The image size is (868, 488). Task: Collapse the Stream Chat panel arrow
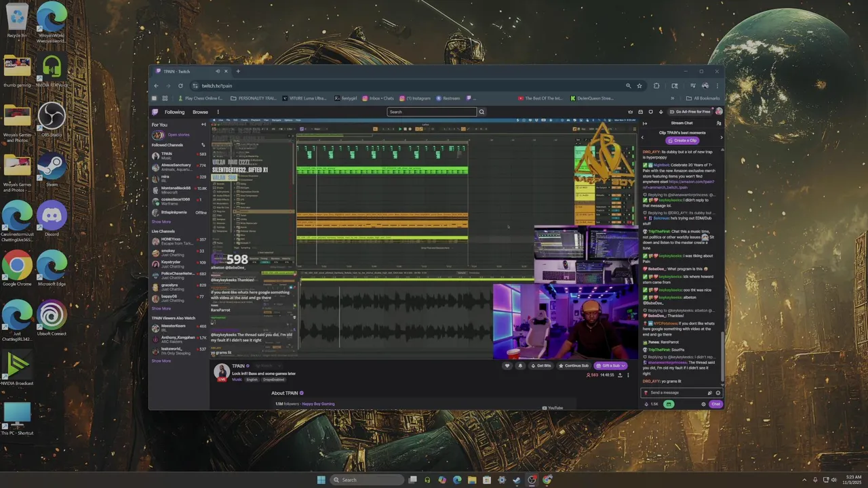[645, 123]
